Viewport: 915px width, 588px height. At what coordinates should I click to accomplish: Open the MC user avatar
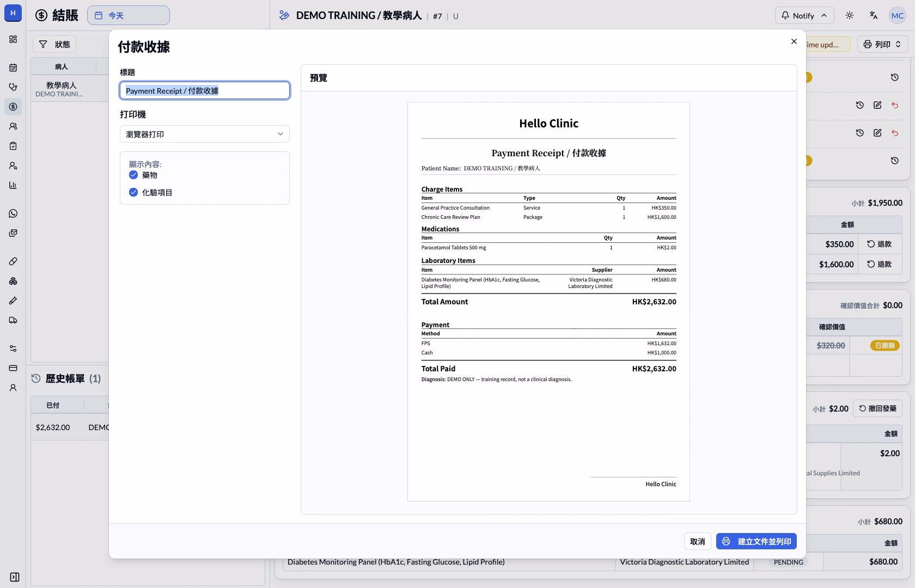897,15
